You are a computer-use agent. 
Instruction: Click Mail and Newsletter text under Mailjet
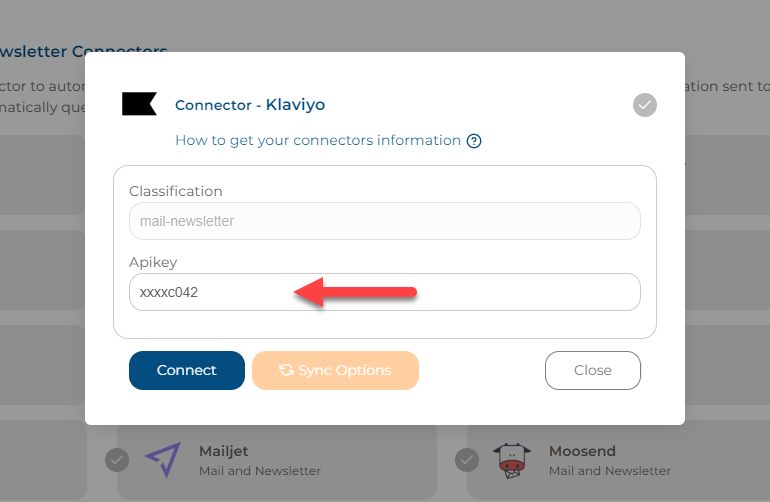[260, 471]
